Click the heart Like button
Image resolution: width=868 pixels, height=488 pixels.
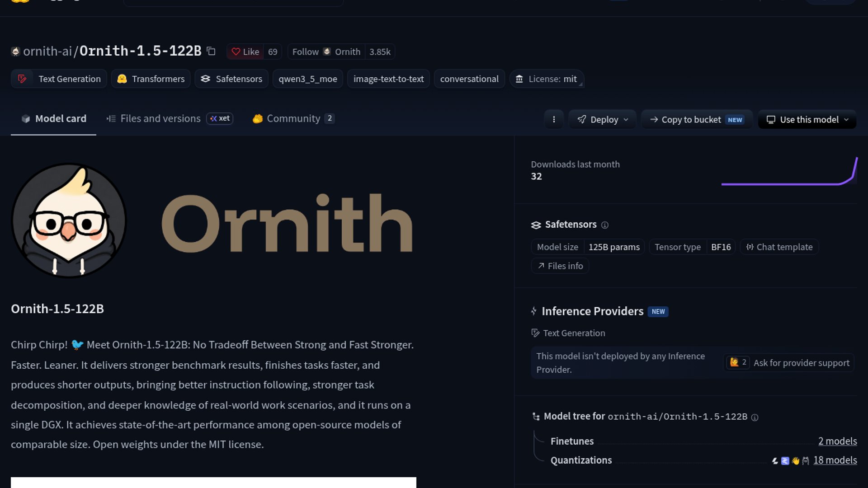click(245, 52)
